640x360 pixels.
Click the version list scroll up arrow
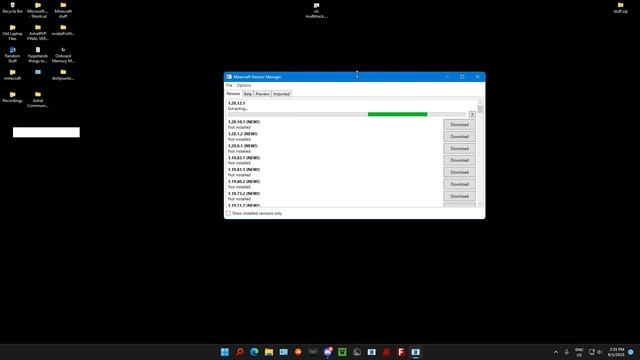480,102
